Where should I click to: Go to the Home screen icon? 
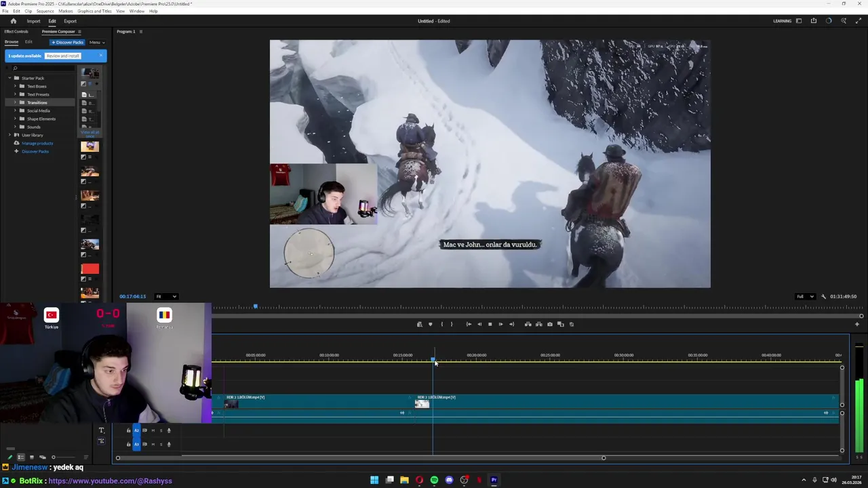pyautogui.click(x=13, y=21)
